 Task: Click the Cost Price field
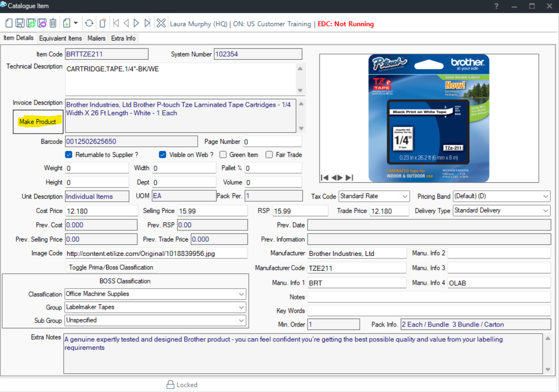point(102,211)
